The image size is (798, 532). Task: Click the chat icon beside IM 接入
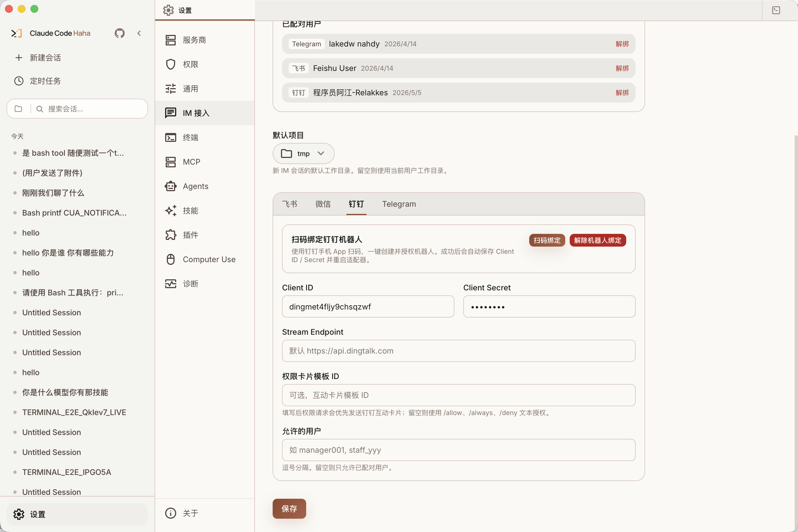point(170,113)
